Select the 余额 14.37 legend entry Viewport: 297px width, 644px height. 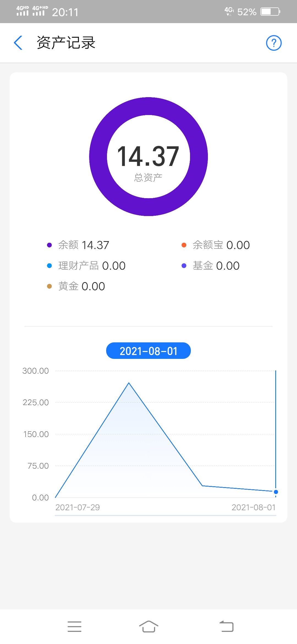pyautogui.click(x=78, y=245)
